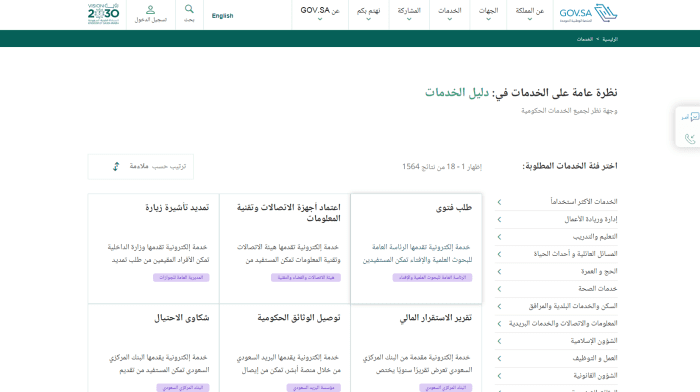This screenshot has width=700, height=392.
Task: Open the الجهات menu
Action: coord(488,14)
